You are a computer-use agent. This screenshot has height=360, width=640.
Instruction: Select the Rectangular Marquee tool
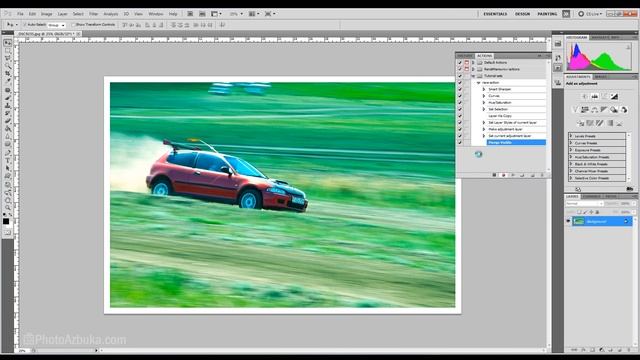[x=7, y=51]
